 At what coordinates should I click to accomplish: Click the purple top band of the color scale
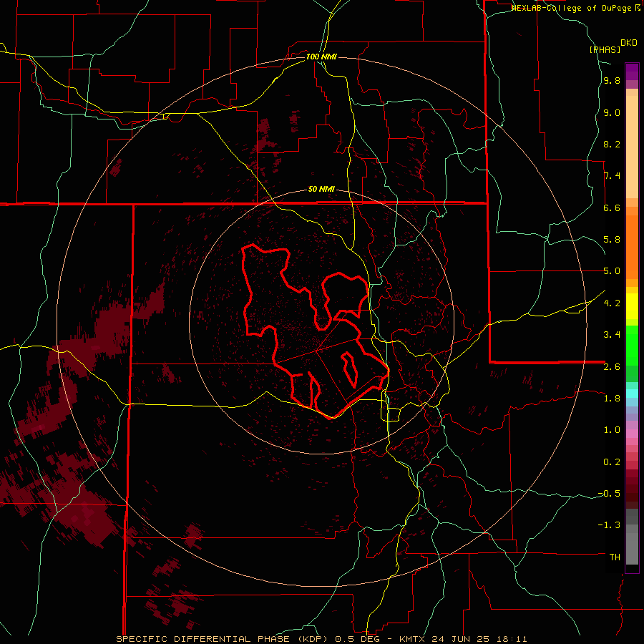632,72
